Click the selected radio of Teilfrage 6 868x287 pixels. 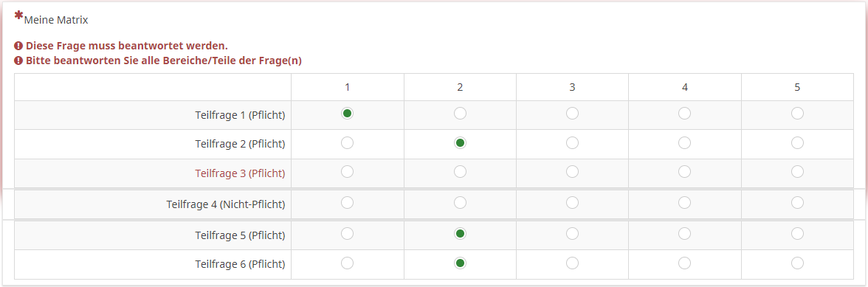pos(460,263)
